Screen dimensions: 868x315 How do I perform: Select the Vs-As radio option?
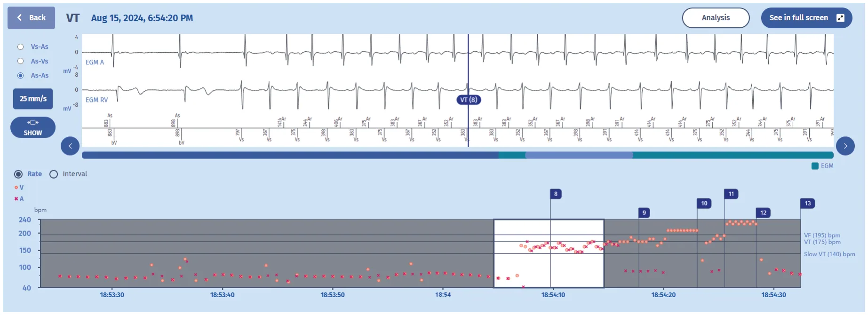(21, 47)
